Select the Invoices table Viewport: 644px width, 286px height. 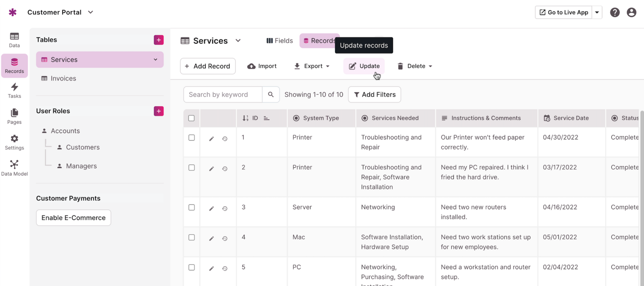click(63, 78)
